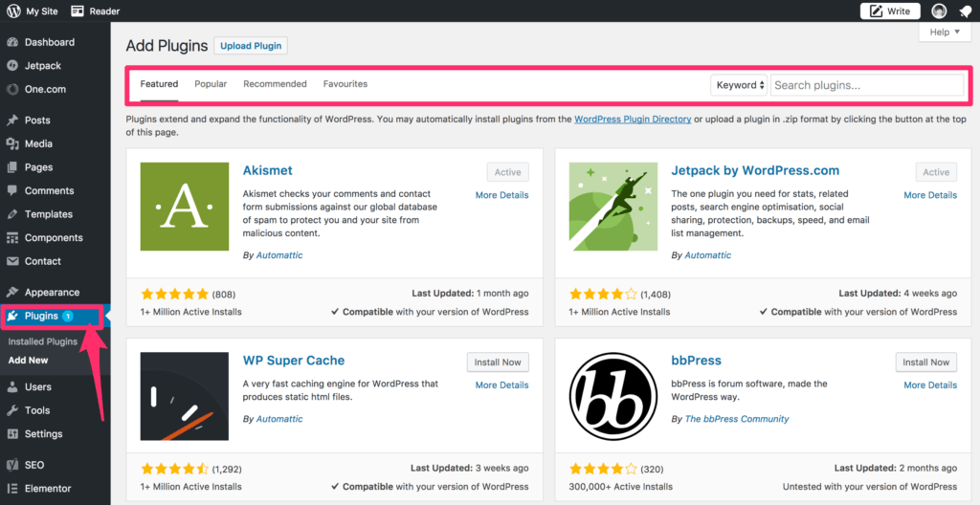This screenshot has width=980, height=505.
Task: Click bbPress star rating (320)
Action: click(x=603, y=469)
